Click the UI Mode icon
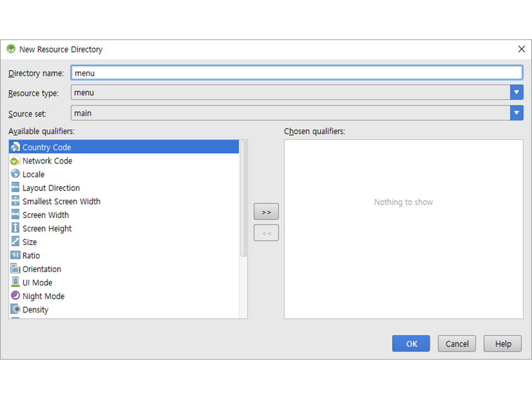 point(15,283)
